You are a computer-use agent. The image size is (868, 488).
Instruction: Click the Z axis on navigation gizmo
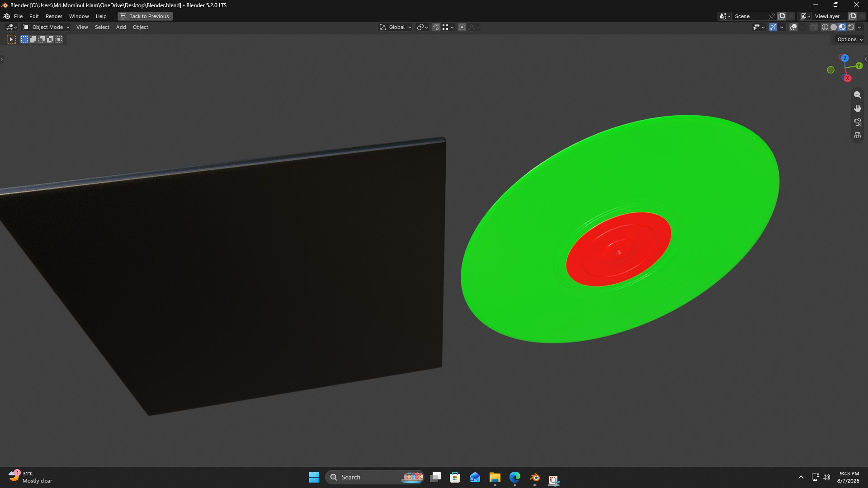point(844,58)
